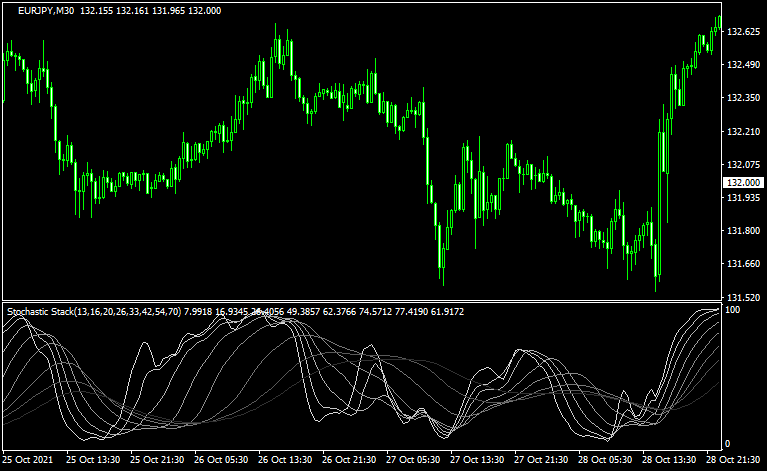Click the 132.210 price axis label

tap(741, 132)
